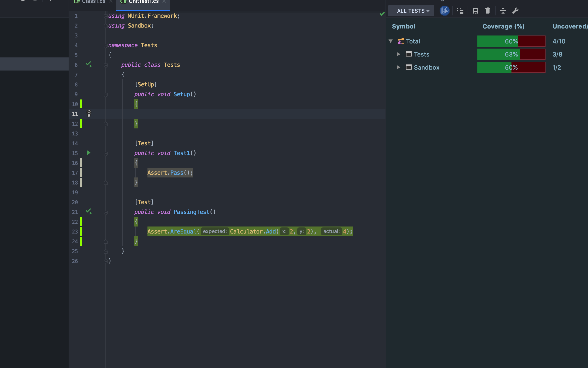Click the 3/8 uncovered value
This screenshot has height=368, width=588.
(x=557, y=54)
